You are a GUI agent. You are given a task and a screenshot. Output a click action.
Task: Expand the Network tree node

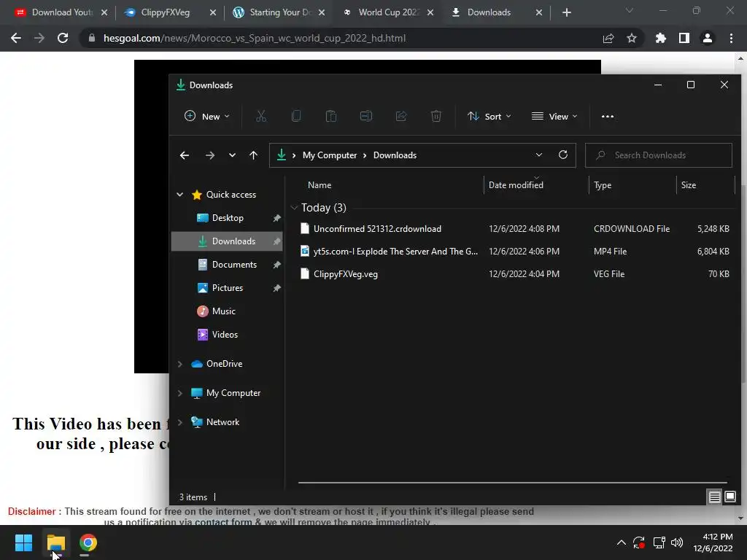[180, 422]
